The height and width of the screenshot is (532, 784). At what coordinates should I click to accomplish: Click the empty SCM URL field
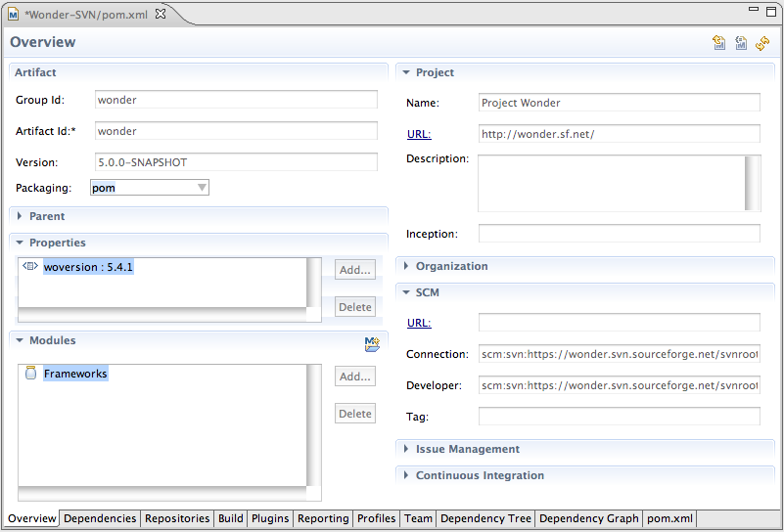pyautogui.click(x=619, y=322)
